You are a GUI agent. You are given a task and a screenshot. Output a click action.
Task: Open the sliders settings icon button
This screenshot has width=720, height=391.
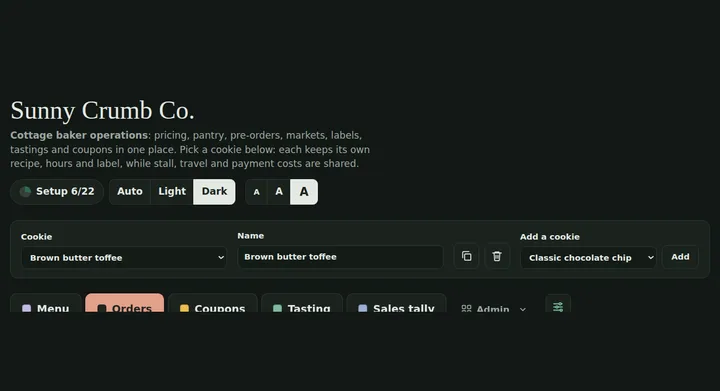pos(558,304)
